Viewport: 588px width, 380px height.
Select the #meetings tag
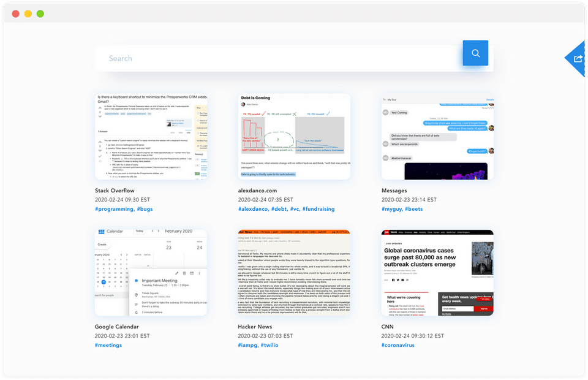108,345
